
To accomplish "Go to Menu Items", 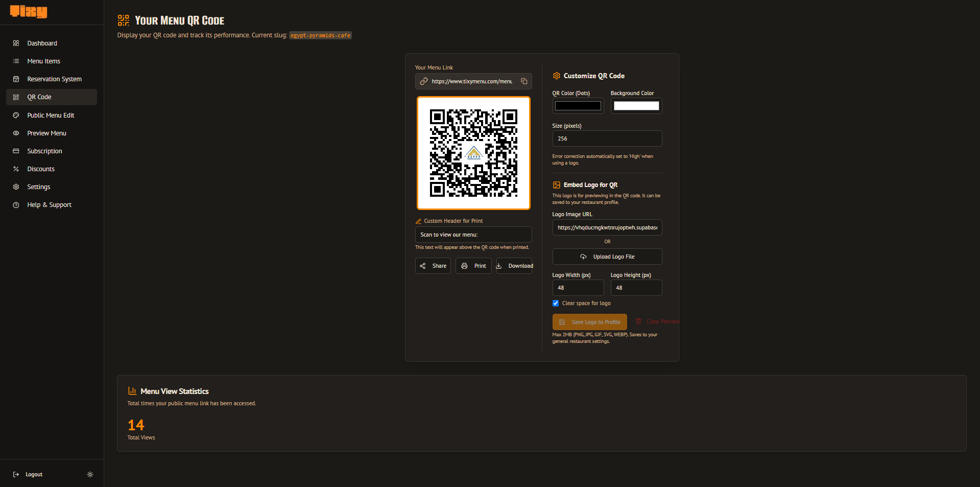I will [x=52, y=61].
